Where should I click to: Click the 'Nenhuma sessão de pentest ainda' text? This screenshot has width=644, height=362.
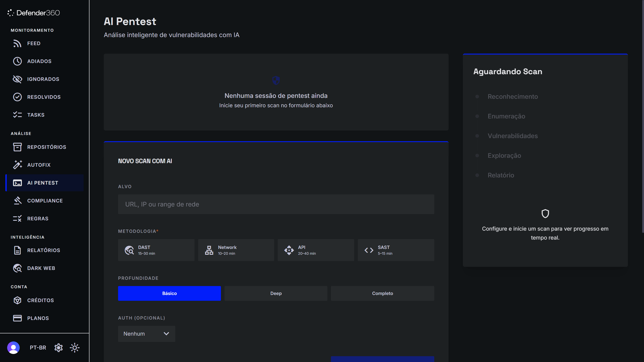coord(276,96)
